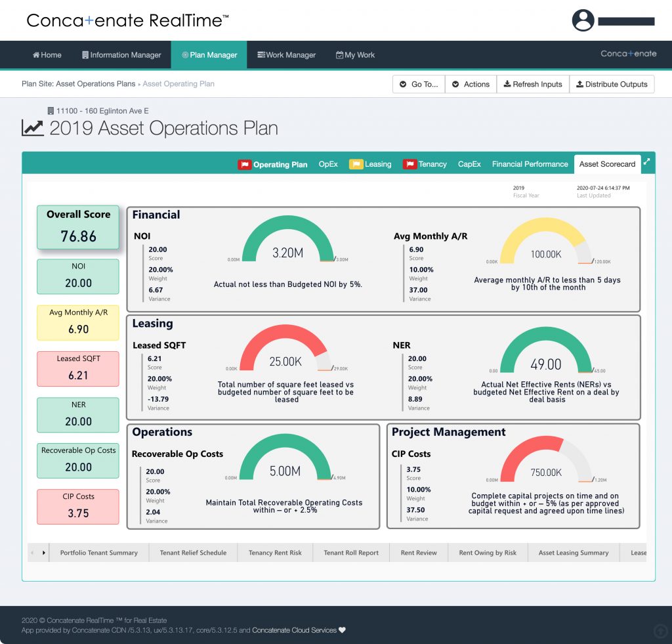This screenshot has height=644, width=672.
Task: Open the Work Manager menu
Action: click(x=286, y=55)
